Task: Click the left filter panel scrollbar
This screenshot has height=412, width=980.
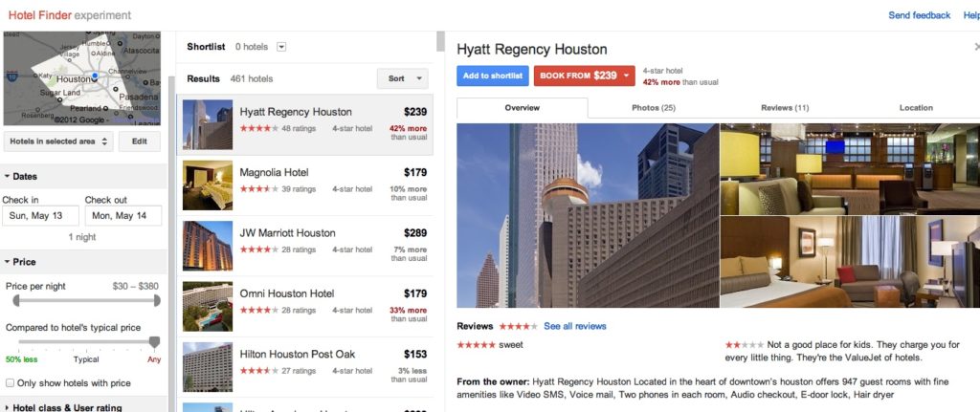Action: (x=172, y=244)
